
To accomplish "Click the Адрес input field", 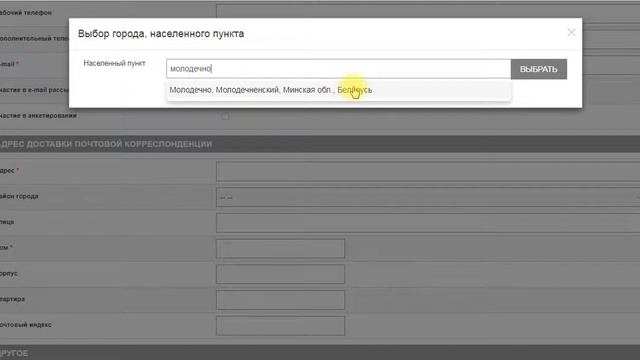I will click(x=428, y=171).
